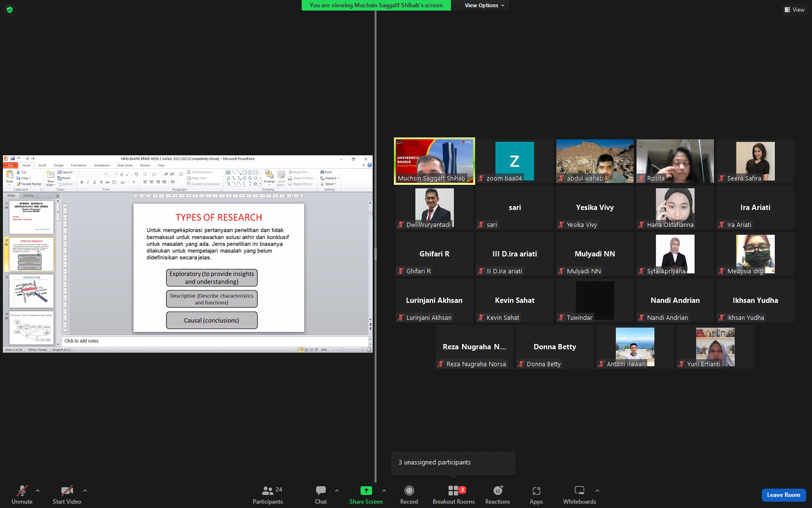Viewport: 812px width, 508px height.
Task: Open the Reactions menu
Action: click(497, 494)
